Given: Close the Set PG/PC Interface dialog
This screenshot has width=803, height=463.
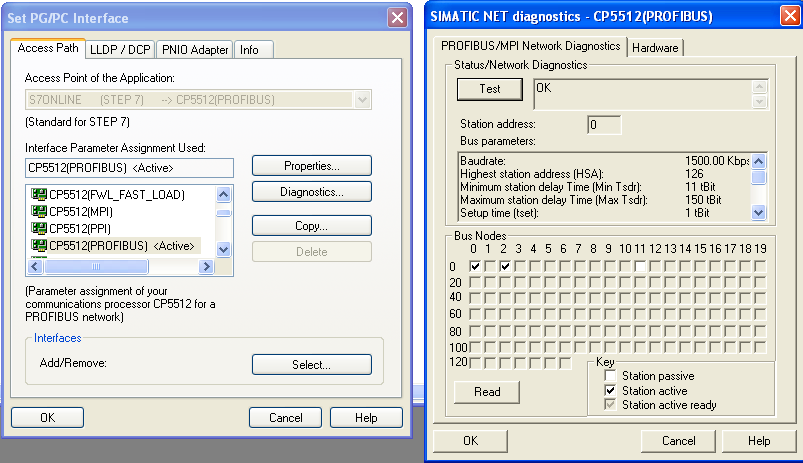Looking at the screenshot, I should [x=397, y=18].
